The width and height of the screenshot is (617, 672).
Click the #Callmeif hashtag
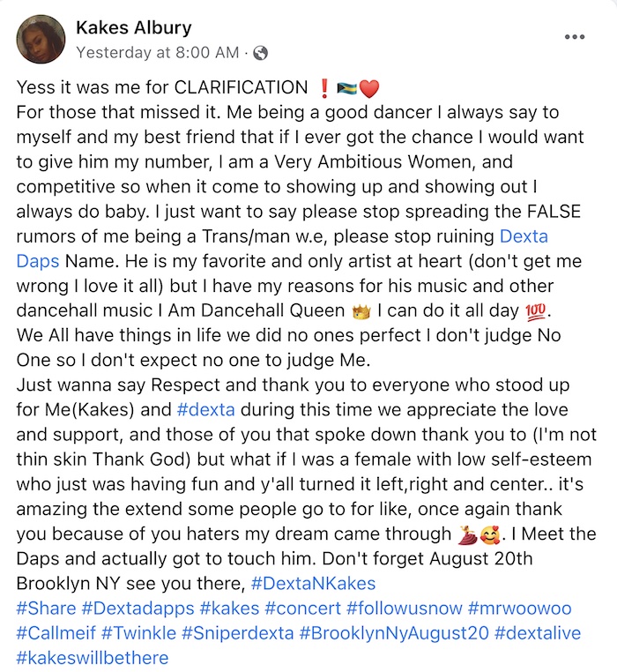point(56,633)
